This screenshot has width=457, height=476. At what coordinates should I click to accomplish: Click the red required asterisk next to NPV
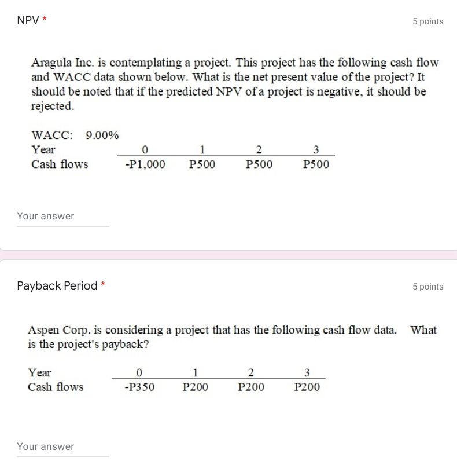click(x=45, y=18)
